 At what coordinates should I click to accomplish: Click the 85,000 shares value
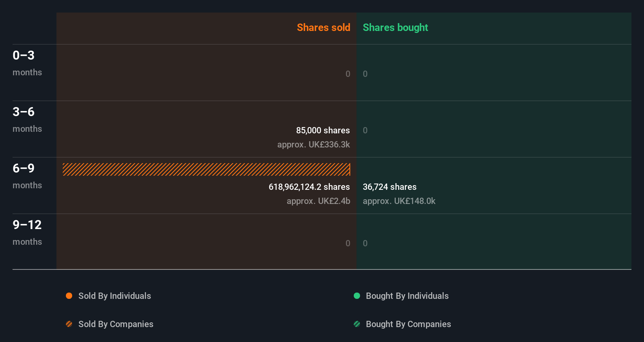pyautogui.click(x=323, y=130)
